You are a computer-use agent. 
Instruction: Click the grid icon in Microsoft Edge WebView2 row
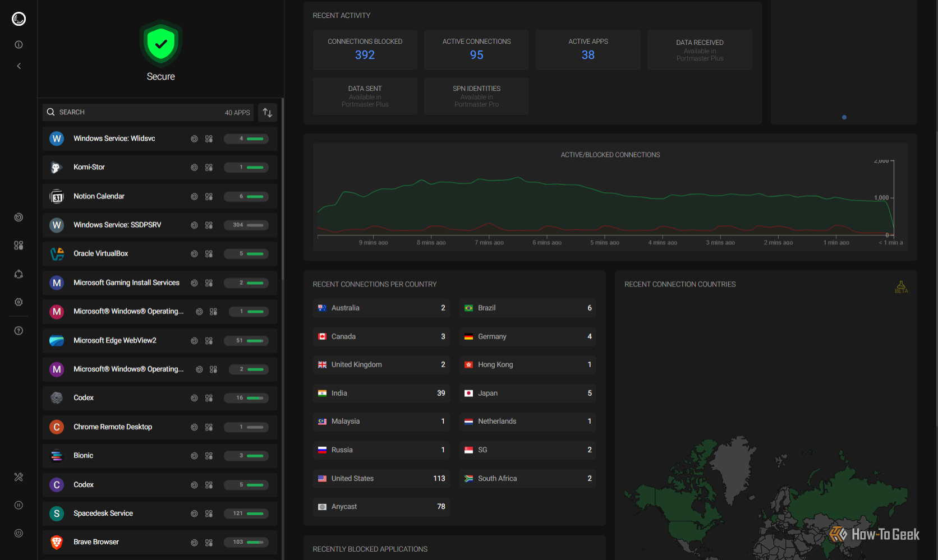[x=209, y=341]
